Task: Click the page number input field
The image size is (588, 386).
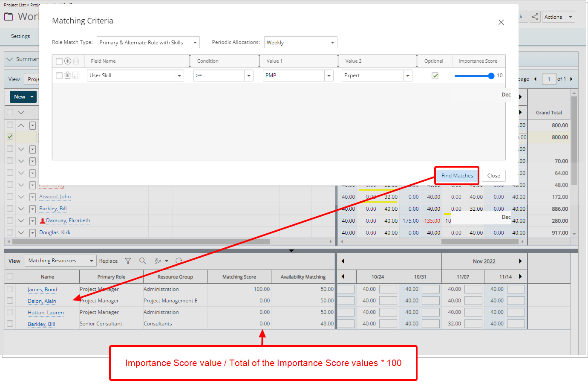Action: pos(549,79)
